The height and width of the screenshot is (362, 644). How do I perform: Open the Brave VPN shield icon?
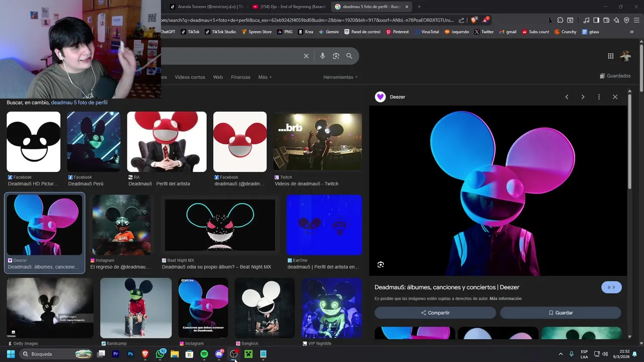tap(626, 20)
